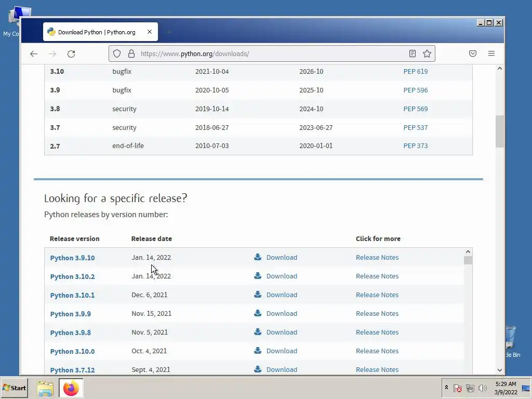The image size is (532, 399).
Task: Open the network tray icon
Action: pos(470,388)
